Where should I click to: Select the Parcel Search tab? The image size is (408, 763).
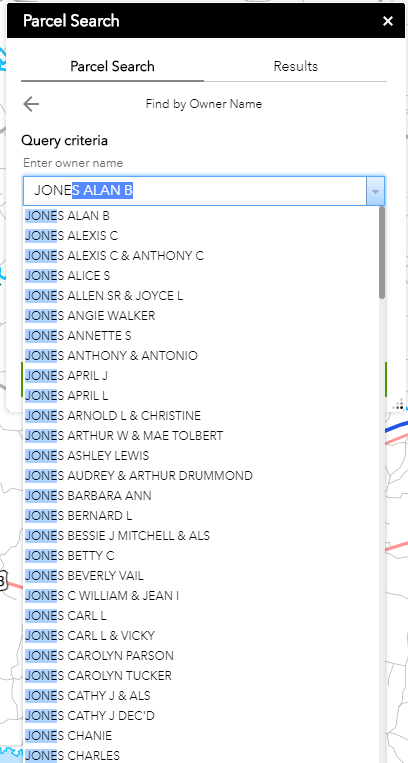[x=112, y=66]
